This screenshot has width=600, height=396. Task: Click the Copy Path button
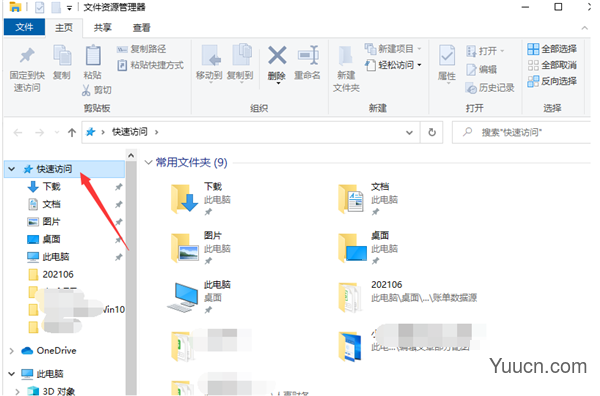141,49
